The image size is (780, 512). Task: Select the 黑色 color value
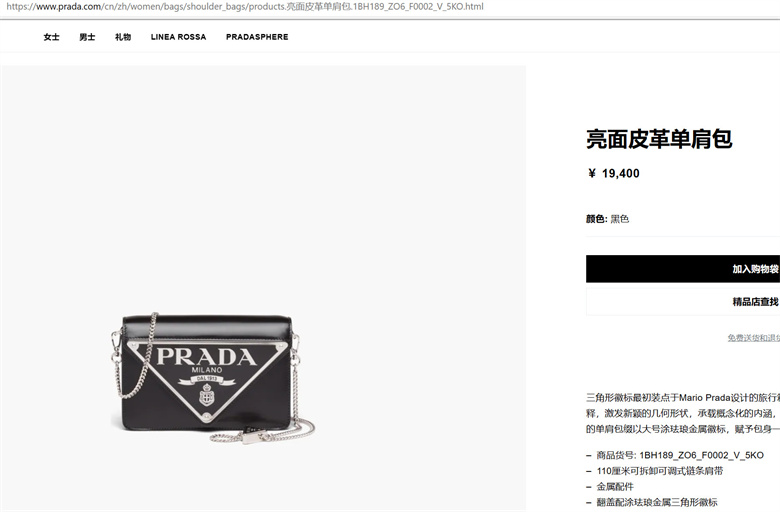tap(620, 219)
